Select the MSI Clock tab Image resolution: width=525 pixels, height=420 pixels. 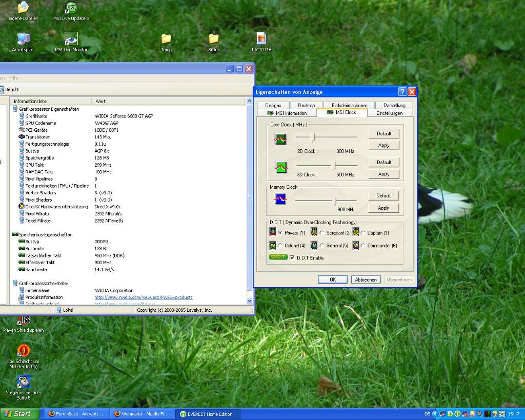point(342,112)
